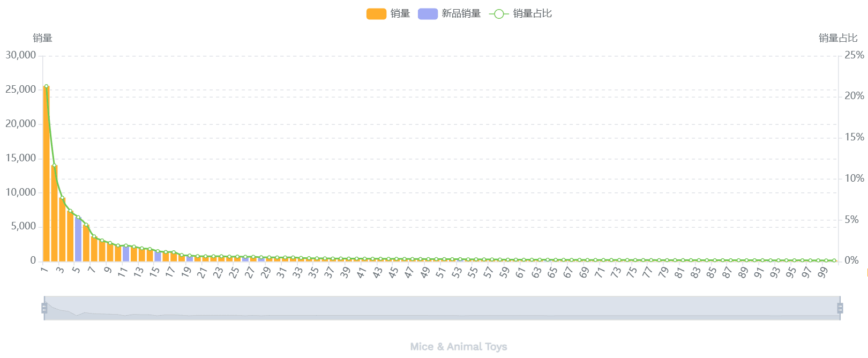Viewport: 868px width, 358px height.
Task: Click the 销量占比 right axis title
Action: 838,38
